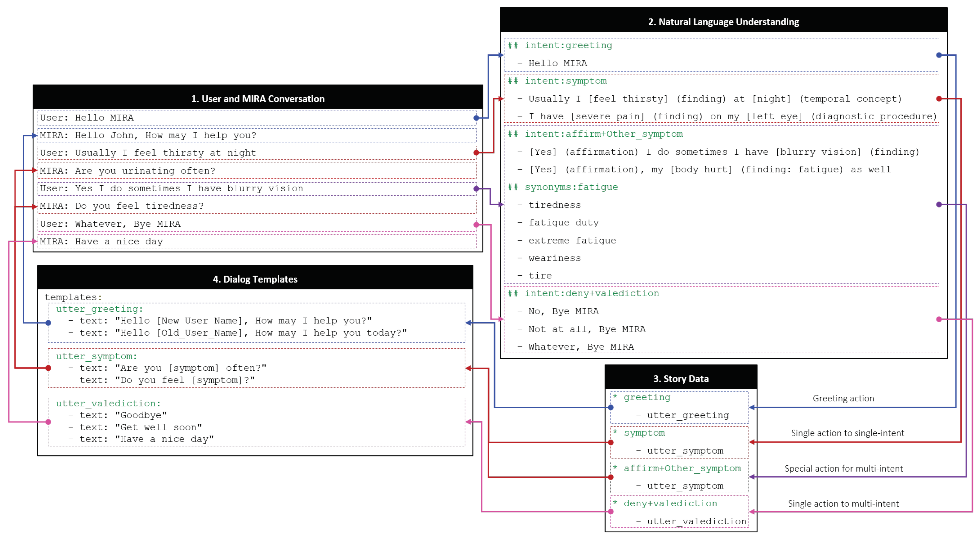Click the 'Greeting action' arrow label
980x538 pixels.
coord(843,398)
